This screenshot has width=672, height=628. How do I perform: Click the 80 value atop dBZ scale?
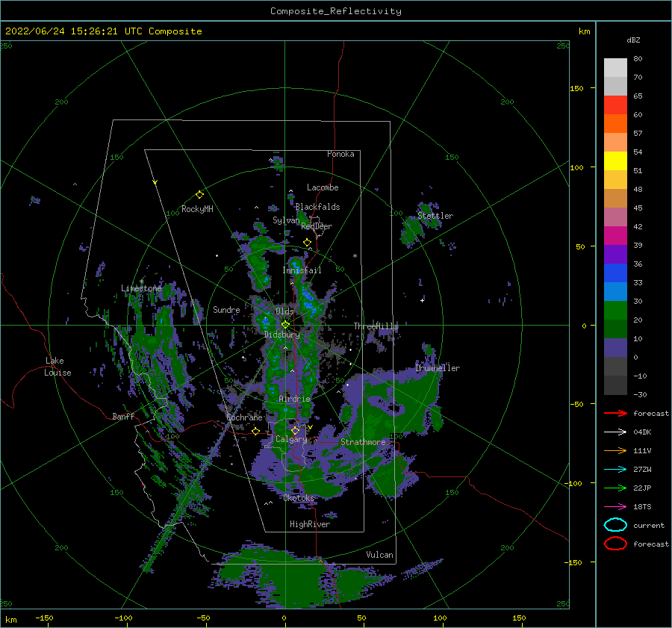point(638,59)
